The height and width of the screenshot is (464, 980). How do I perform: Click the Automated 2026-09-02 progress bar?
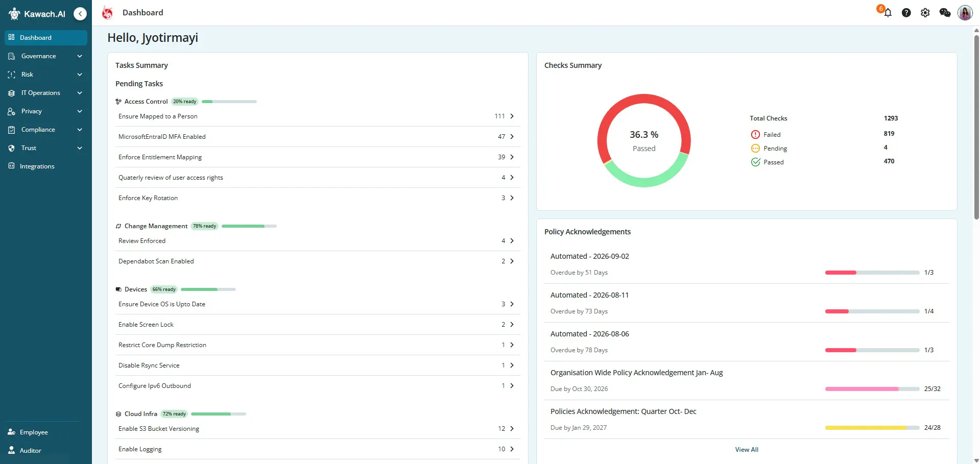(872, 273)
